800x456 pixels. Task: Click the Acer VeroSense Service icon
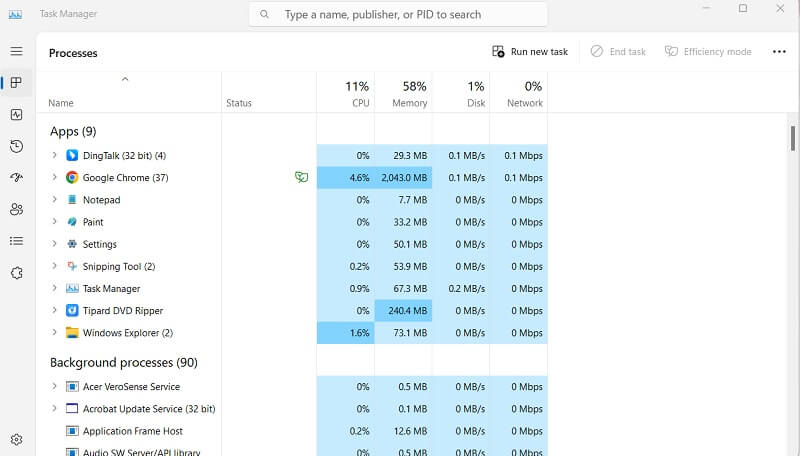pyautogui.click(x=72, y=387)
